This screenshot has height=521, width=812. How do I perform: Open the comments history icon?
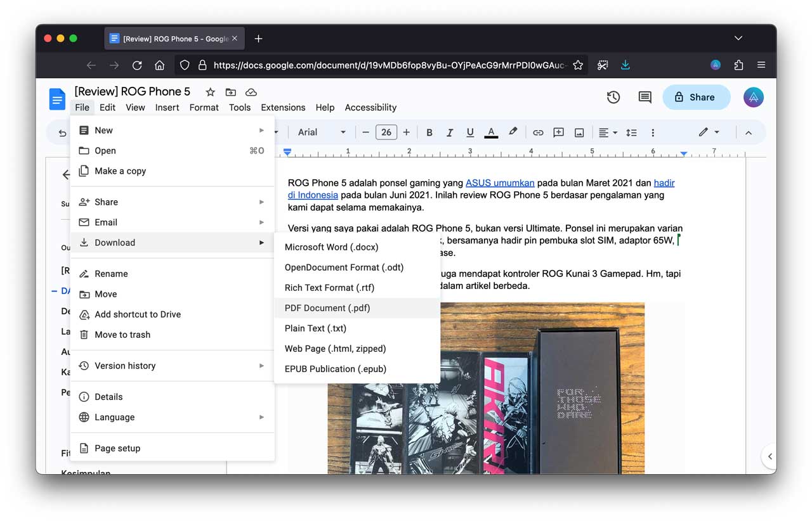[x=645, y=97]
